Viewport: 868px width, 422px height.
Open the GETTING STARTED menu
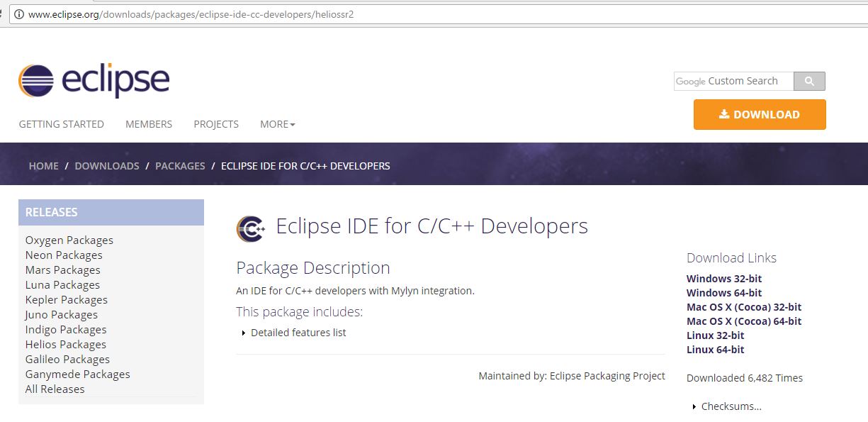(x=61, y=123)
